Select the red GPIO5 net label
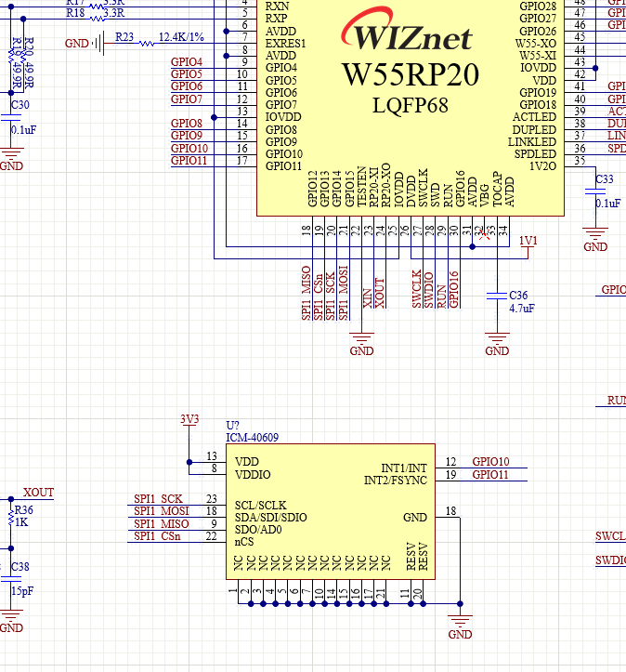Viewport: 626px width, 672px height. click(187, 74)
